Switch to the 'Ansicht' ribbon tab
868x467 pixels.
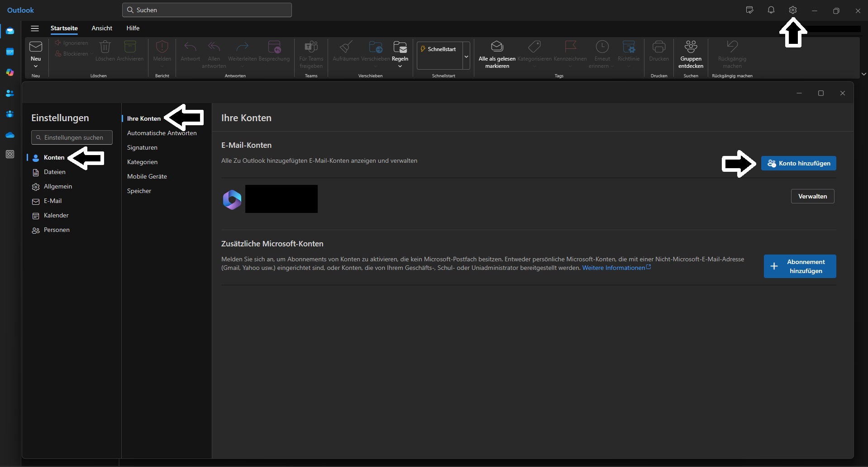102,28
